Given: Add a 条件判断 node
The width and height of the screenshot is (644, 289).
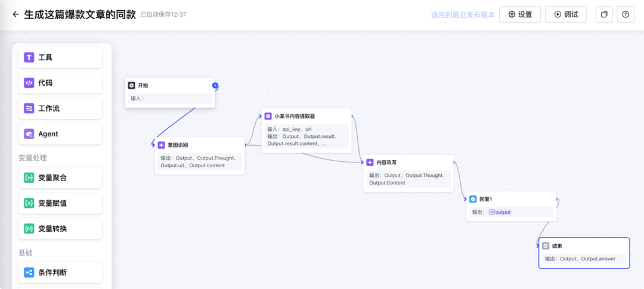Looking at the screenshot, I should pos(60,272).
